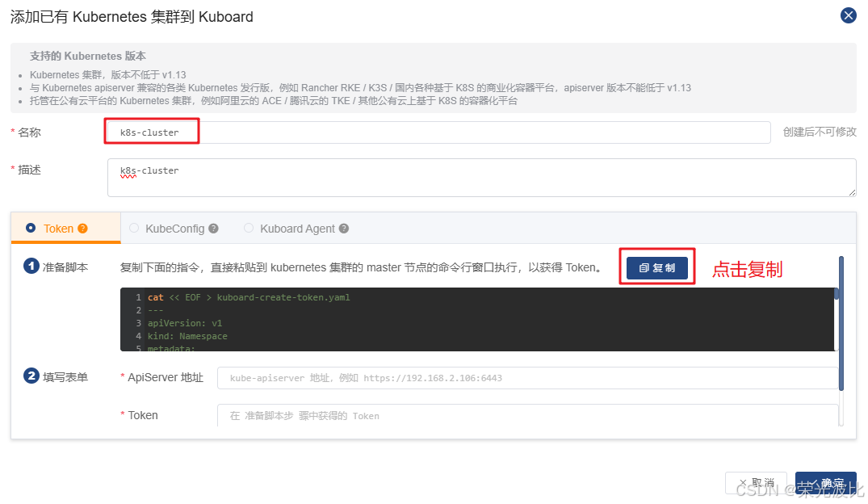868x504 pixels.
Task: Select the Token radio button
Action: pos(31,228)
